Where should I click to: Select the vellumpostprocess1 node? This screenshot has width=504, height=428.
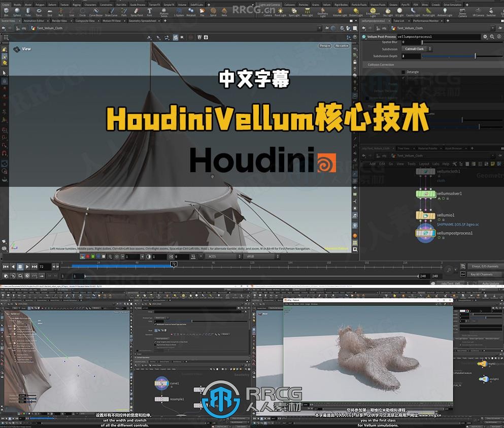tap(425, 233)
